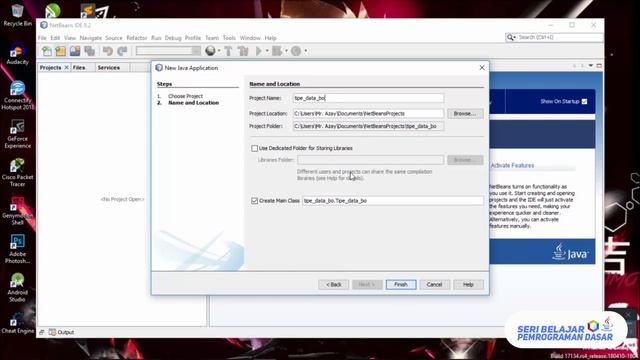Image resolution: width=640 pixels, height=360 pixels.
Task: Click Cancel button in wizard
Action: point(434,284)
